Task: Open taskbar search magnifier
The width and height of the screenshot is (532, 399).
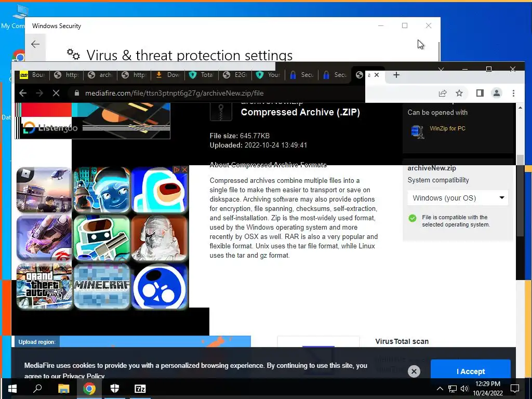Action: click(x=37, y=389)
